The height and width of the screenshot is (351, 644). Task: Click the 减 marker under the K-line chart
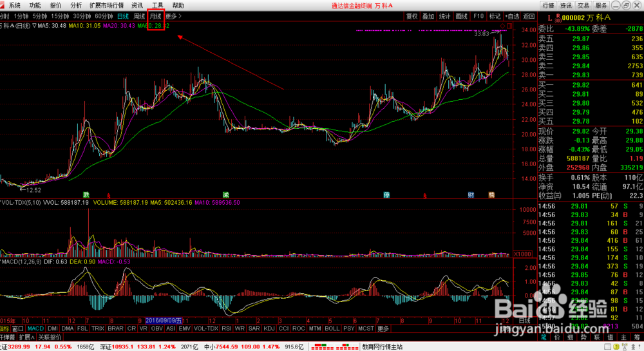(x=225, y=194)
